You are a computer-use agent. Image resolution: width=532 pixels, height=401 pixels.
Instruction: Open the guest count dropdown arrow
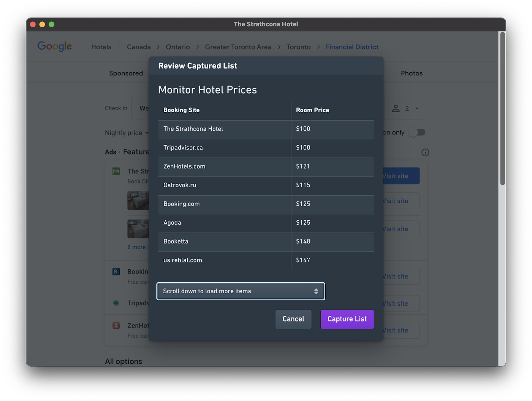pyautogui.click(x=417, y=108)
